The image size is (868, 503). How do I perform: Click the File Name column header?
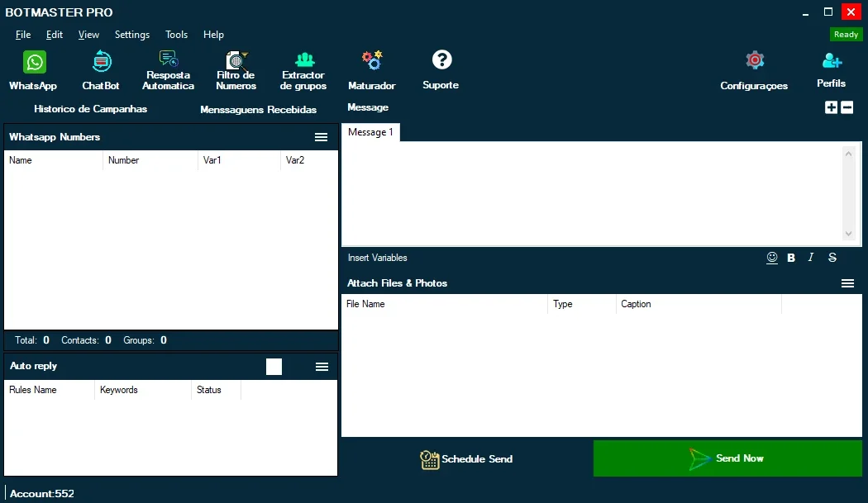(445, 304)
